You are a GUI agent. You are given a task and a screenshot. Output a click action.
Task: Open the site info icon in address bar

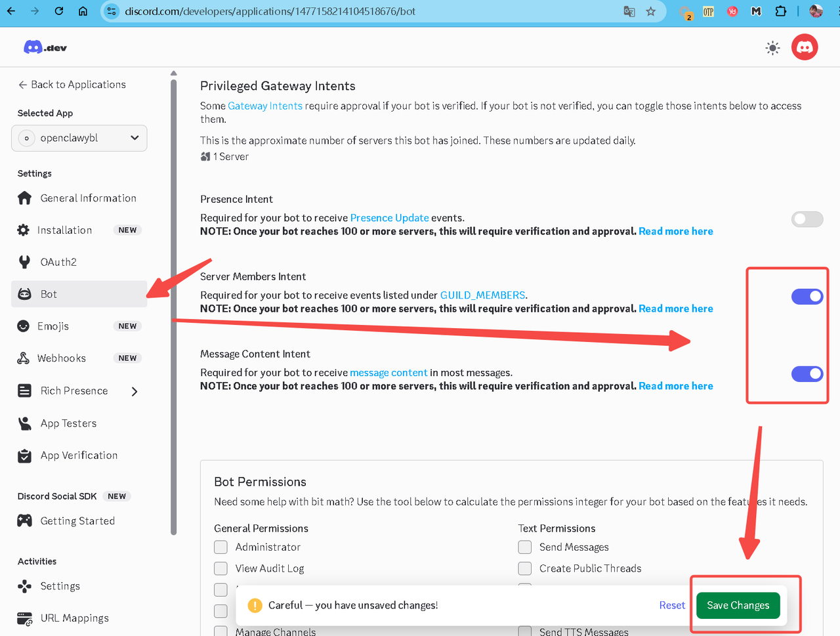click(x=112, y=11)
